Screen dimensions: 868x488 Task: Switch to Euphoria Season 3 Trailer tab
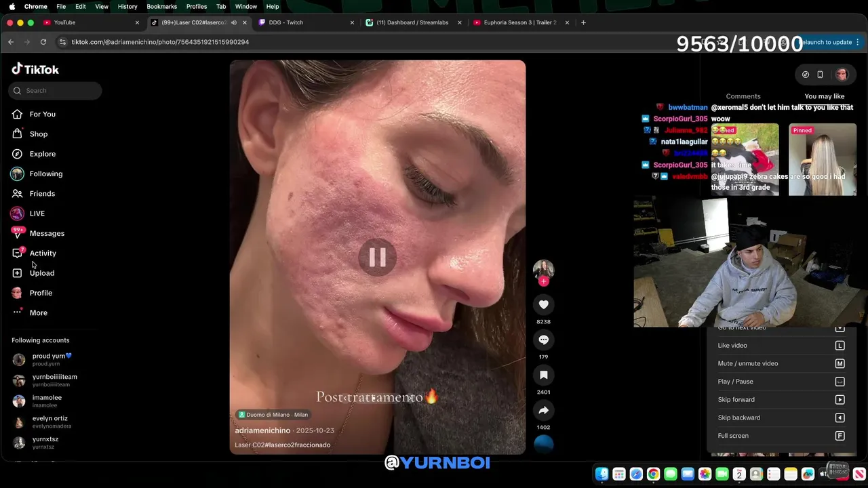[x=520, y=22]
